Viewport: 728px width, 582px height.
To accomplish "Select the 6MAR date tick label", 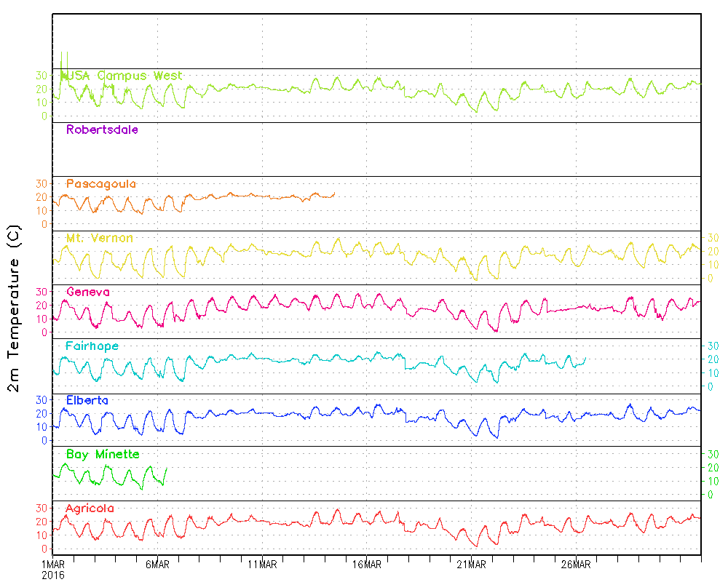I will tap(157, 565).
